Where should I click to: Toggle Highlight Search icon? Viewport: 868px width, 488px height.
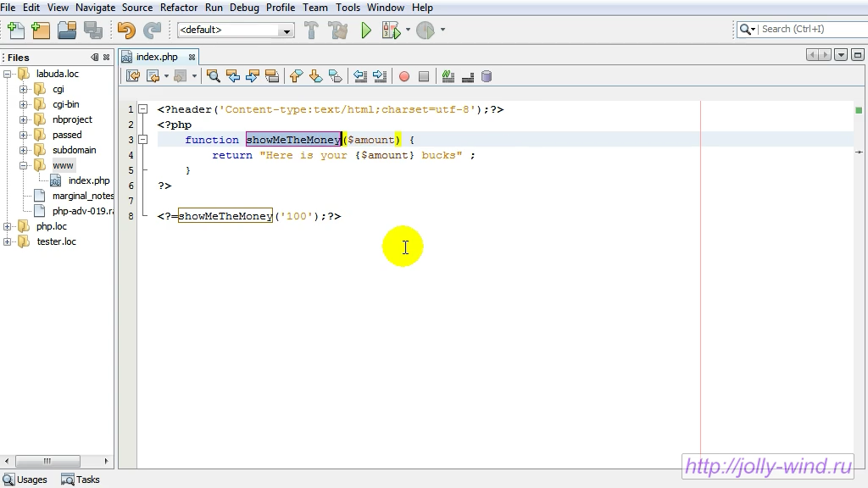(272, 76)
